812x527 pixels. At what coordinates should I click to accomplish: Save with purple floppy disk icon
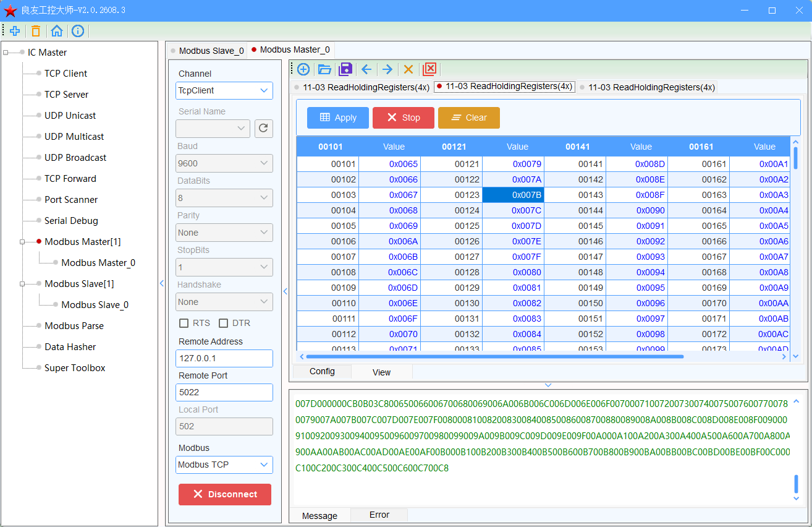[346, 69]
